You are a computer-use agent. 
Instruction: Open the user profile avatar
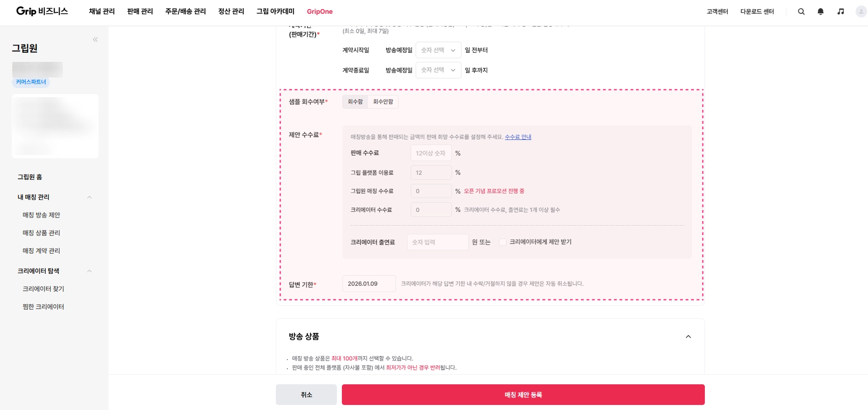[x=861, y=11]
